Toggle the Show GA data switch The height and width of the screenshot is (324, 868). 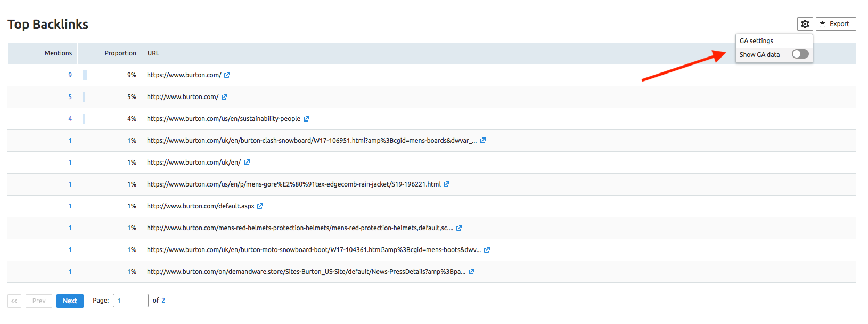pos(800,54)
